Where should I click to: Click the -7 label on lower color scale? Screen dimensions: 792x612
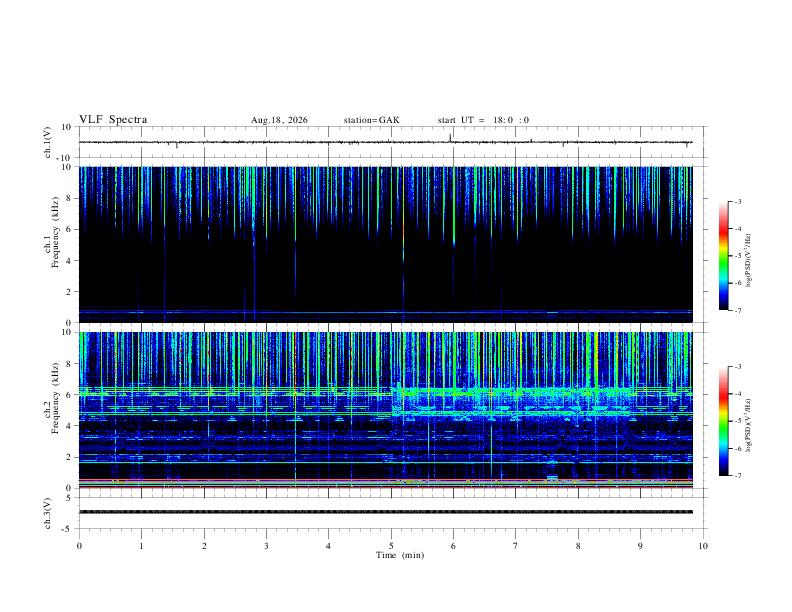tap(737, 476)
